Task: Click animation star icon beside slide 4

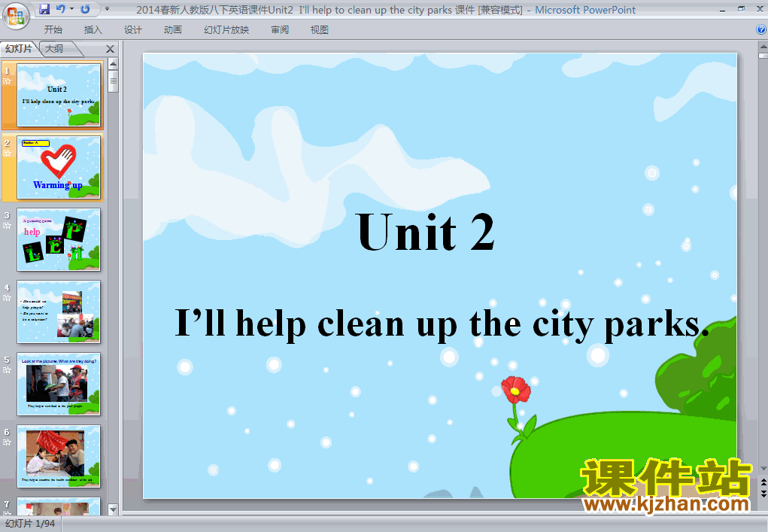Action: tap(7, 298)
